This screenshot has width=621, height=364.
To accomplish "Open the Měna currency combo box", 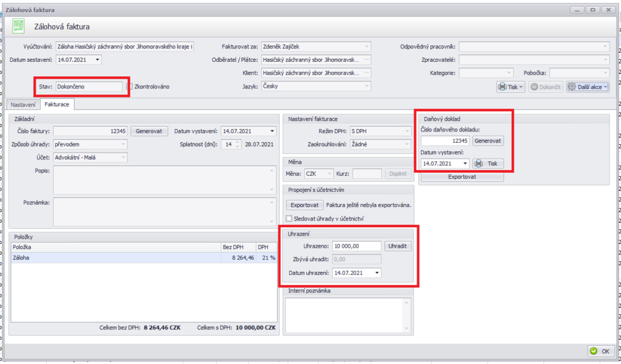I will (329, 174).
